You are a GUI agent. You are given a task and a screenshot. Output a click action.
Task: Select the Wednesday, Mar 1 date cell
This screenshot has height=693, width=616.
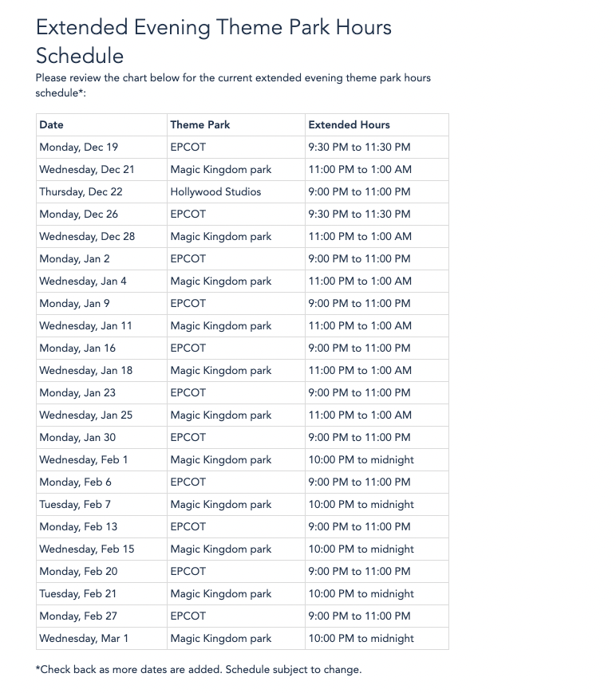coord(84,639)
